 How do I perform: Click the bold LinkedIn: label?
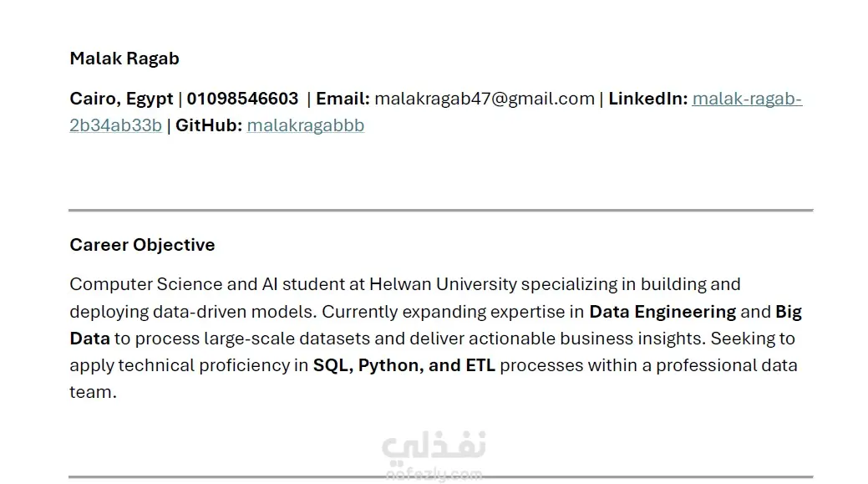[x=647, y=99]
